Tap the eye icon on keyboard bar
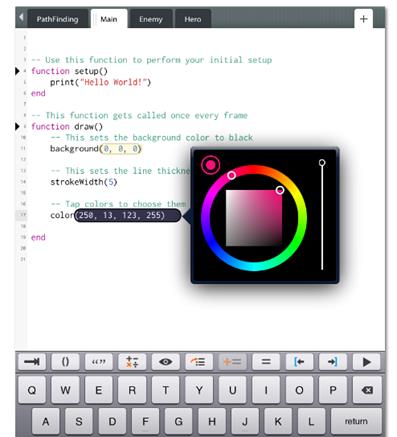This screenshot has width=397, height=437. [x=166, y=362]
